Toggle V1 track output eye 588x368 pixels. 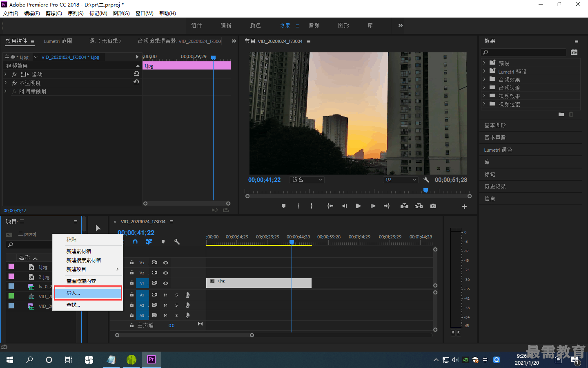[166, 283]
